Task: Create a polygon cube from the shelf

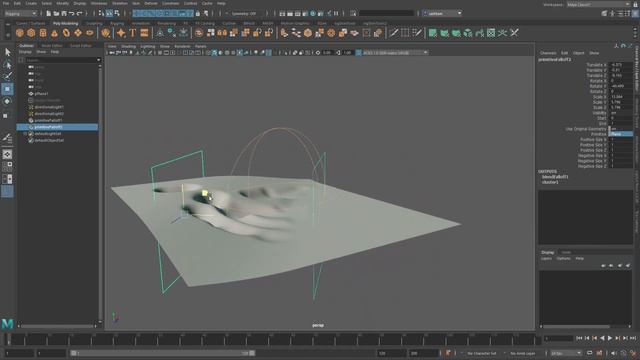Action: 31,33
